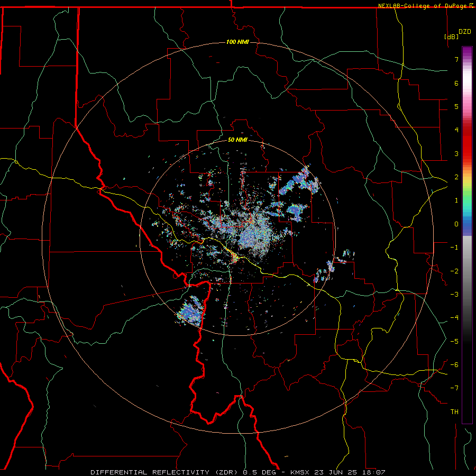Click the 'KMSX' station identifier in the caption
Viewport: 476px width, 476px height.
pos(301,472)
